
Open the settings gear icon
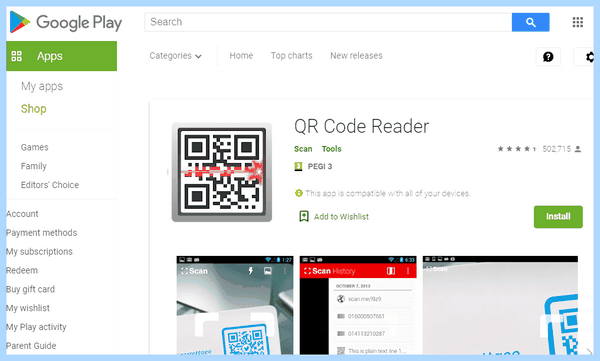[589, 57]
